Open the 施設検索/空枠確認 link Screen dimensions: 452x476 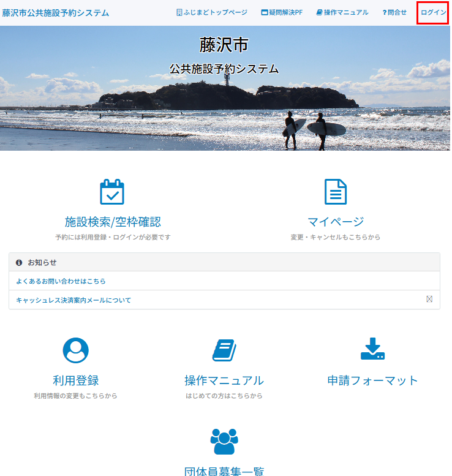pos(113,222)
